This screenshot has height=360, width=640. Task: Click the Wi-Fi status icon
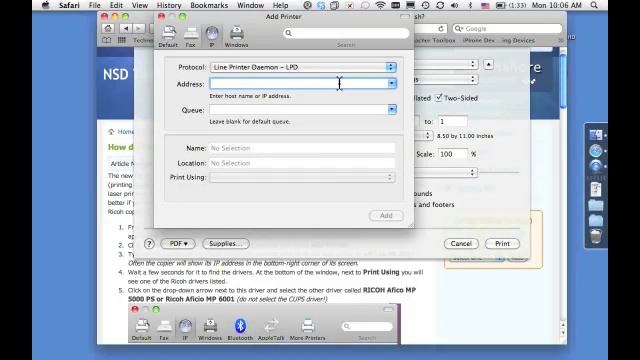pos(380,5)
